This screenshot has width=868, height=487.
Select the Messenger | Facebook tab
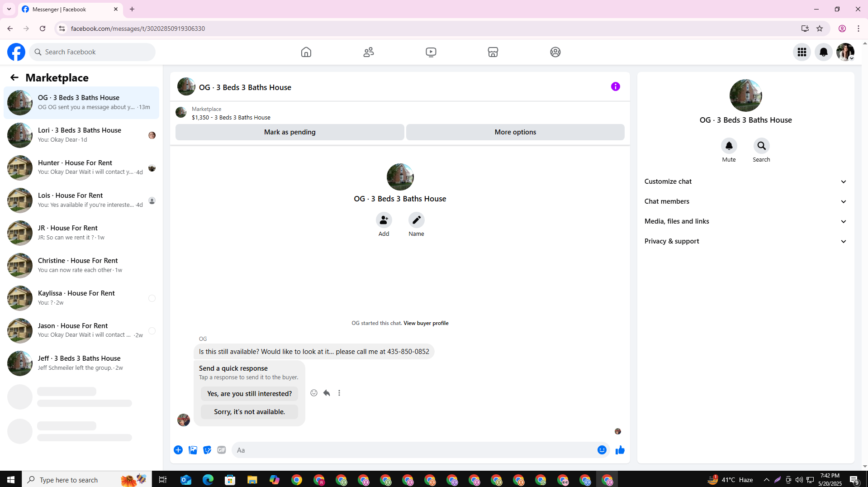[70, 9]
